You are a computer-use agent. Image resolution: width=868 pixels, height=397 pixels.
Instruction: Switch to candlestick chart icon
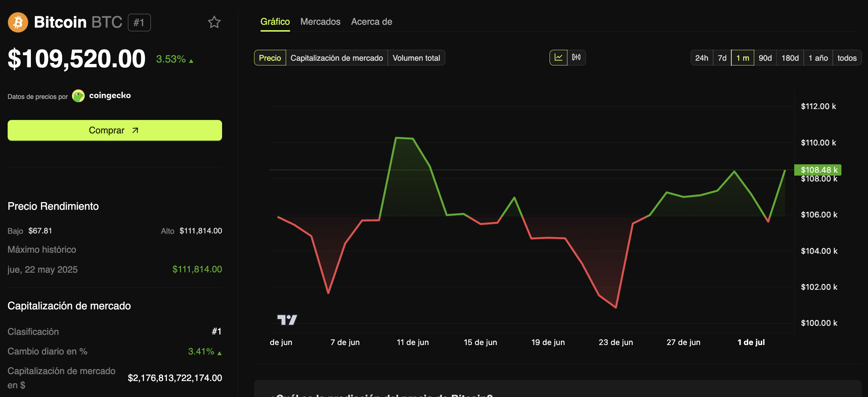coord(576,58)
